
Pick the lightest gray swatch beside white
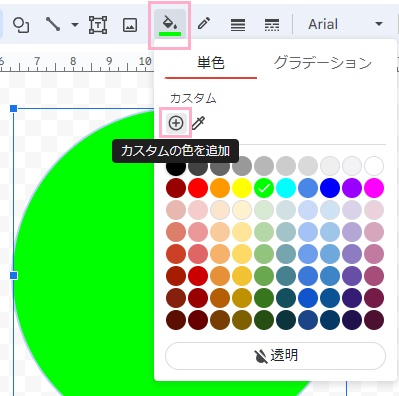352,166
